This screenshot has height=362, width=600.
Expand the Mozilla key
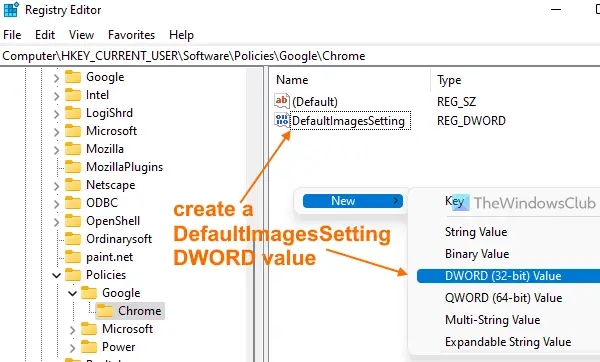point(56,150)
